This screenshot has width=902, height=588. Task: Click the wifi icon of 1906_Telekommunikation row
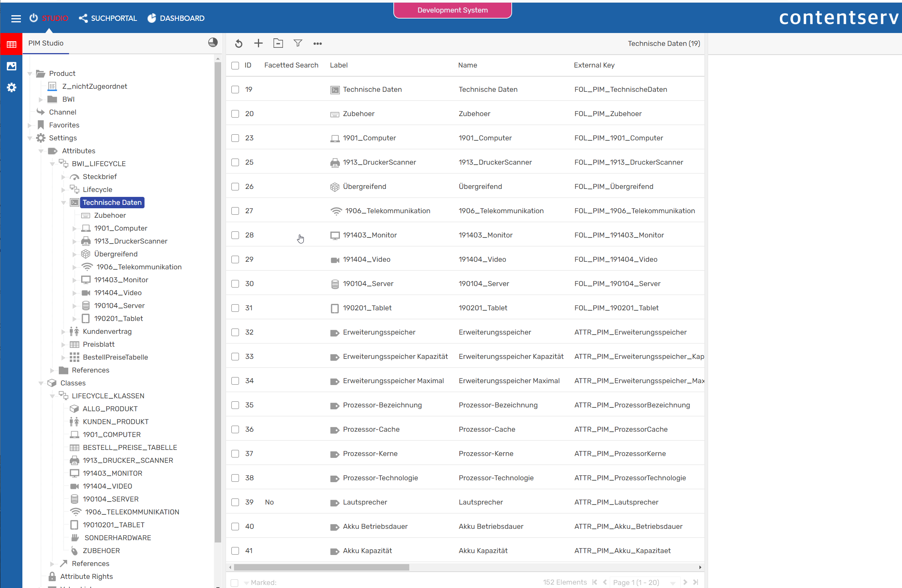(x=336, y=211)
